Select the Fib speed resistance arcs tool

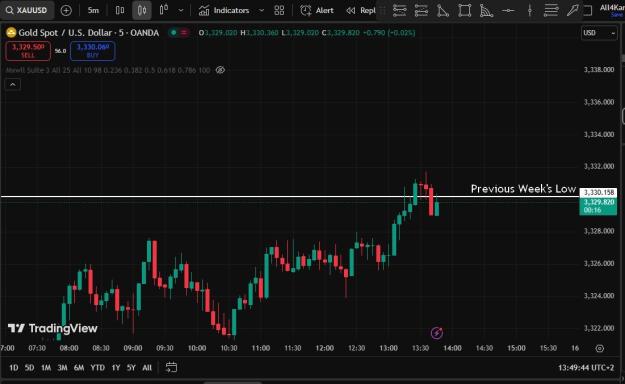click(486, 10)
